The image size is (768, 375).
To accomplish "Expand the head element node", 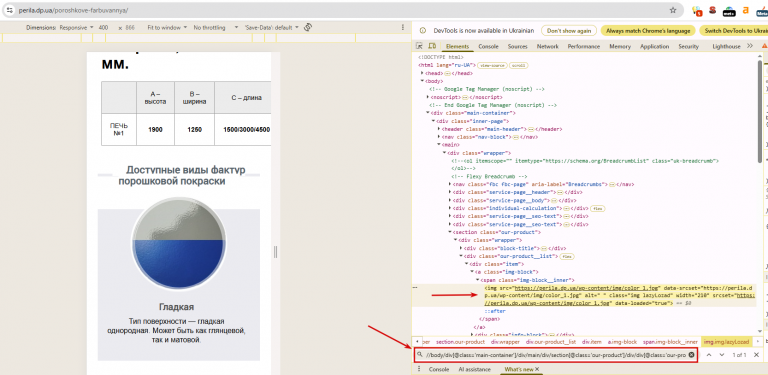I will [423, 73].
